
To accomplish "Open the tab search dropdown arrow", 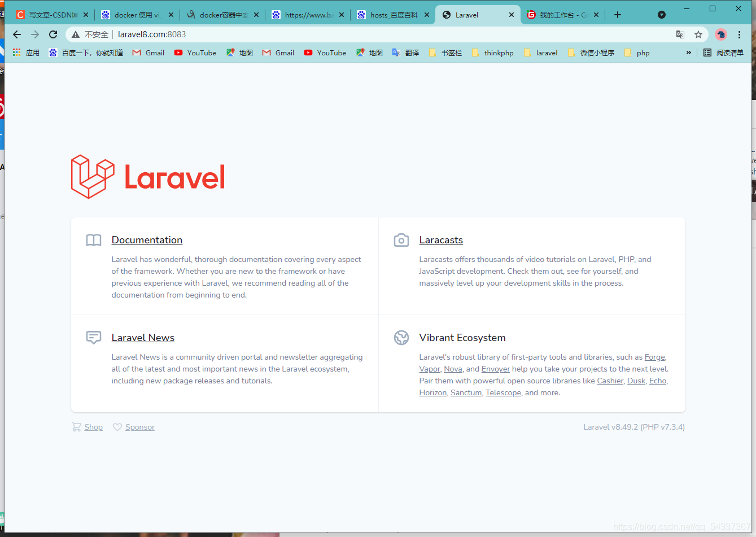I will (662, 15).
